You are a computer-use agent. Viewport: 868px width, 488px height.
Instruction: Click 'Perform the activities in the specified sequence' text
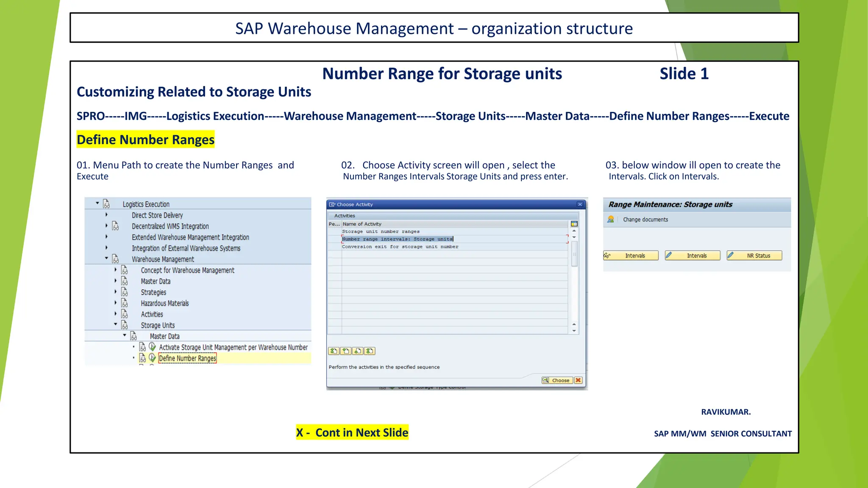[384, 367]
